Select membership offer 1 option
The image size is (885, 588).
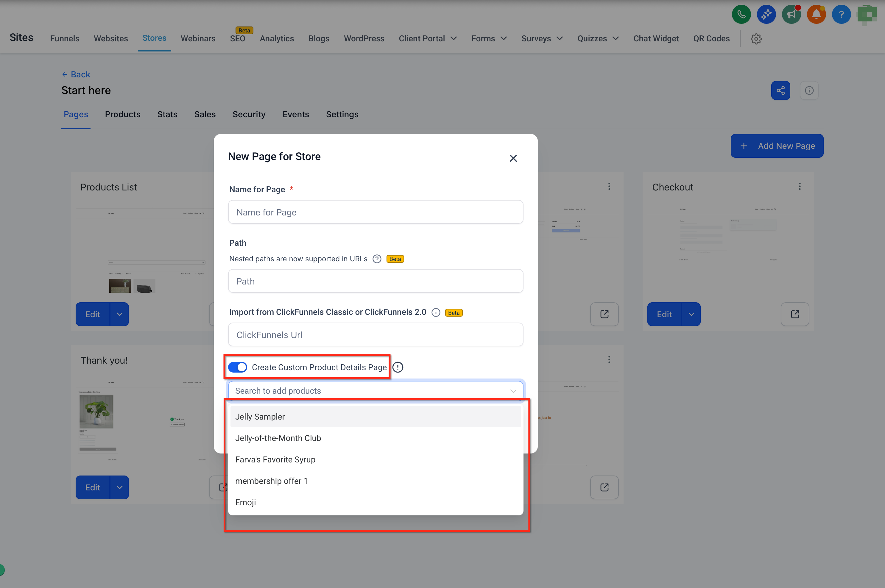pyautogui.click(x=375, y=481)
